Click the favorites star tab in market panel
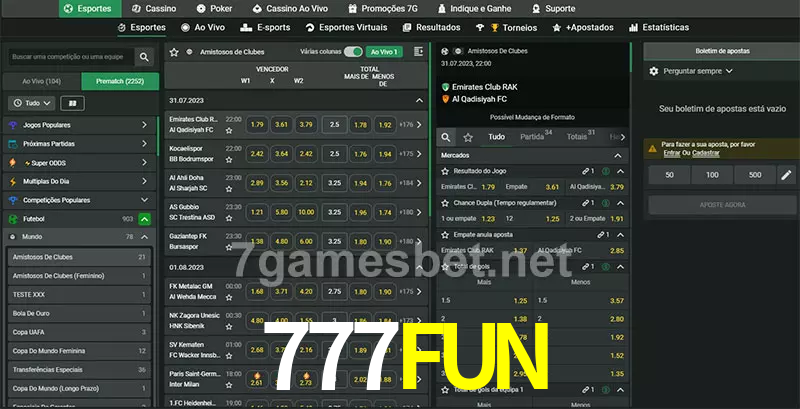 point(468,137)
